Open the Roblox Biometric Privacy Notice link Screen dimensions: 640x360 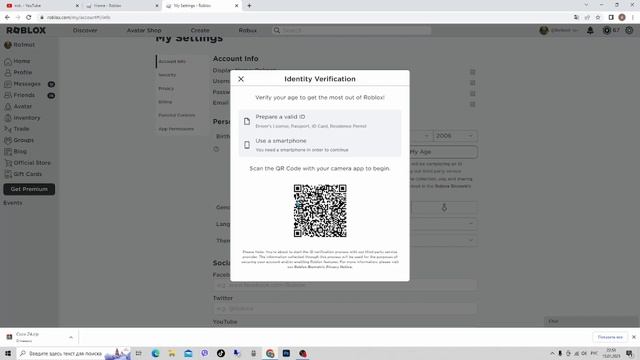tap(323, 267)
